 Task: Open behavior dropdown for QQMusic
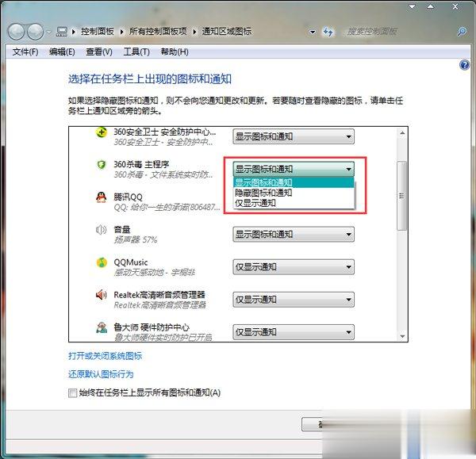click(x=294, y=267)
